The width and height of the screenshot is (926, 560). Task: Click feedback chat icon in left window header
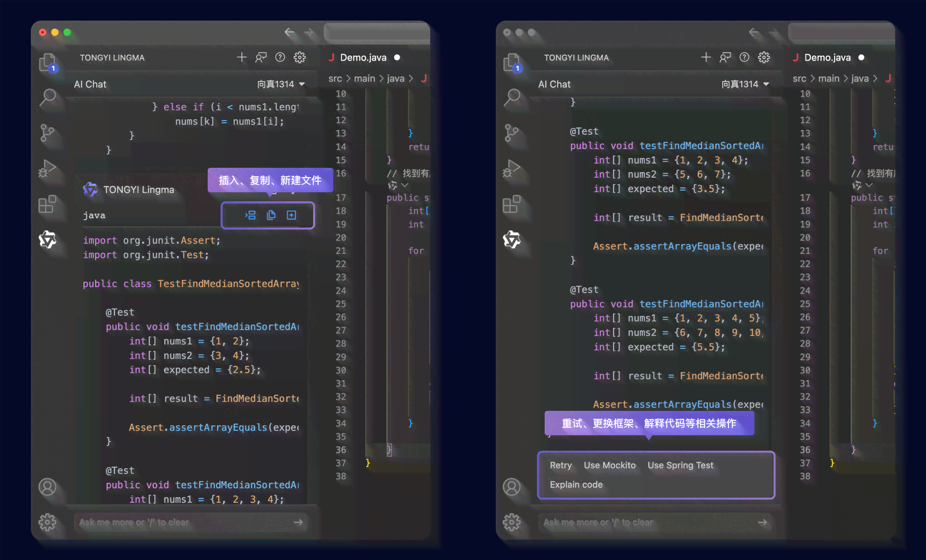(x=261, y=58)
